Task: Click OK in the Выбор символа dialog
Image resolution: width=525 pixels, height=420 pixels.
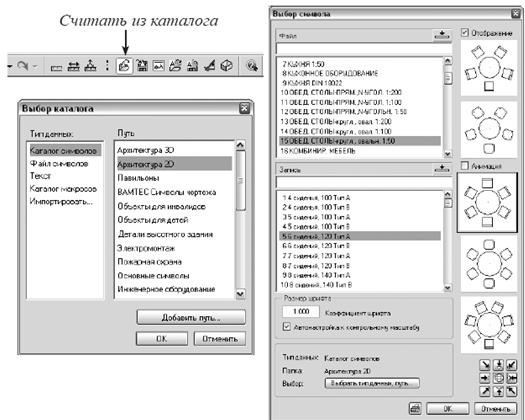Action: coord(448,409)
